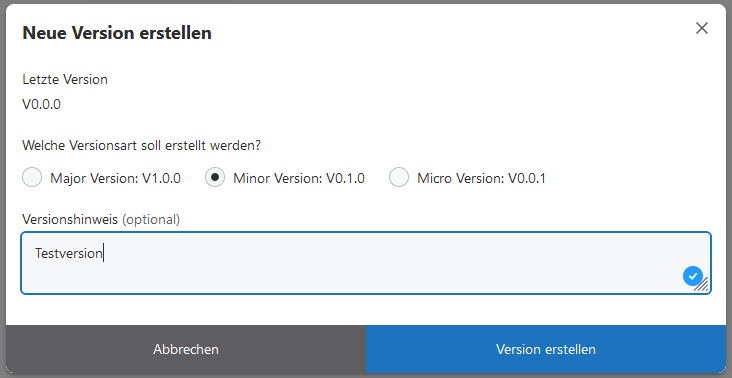
Task: Click the word Testversion in the note field
Action: (x=69, y=253)
